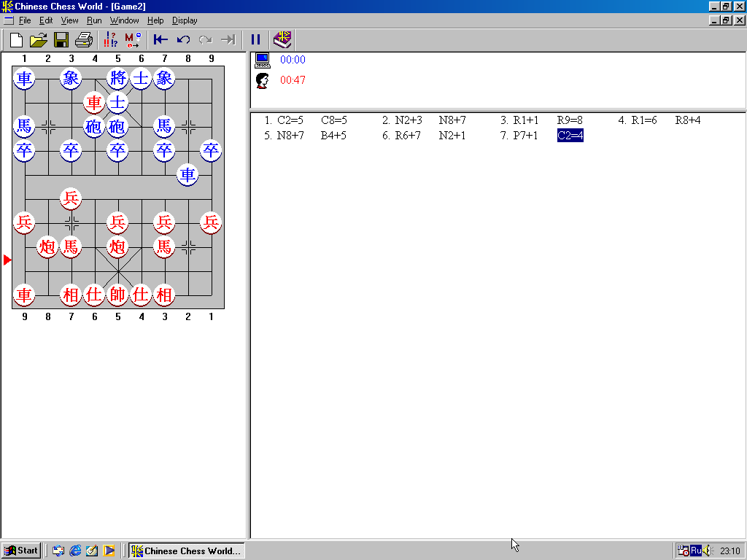
Task: Undo the last move with curved arrow
Action: pyautogui.click(x=183, y=39)
